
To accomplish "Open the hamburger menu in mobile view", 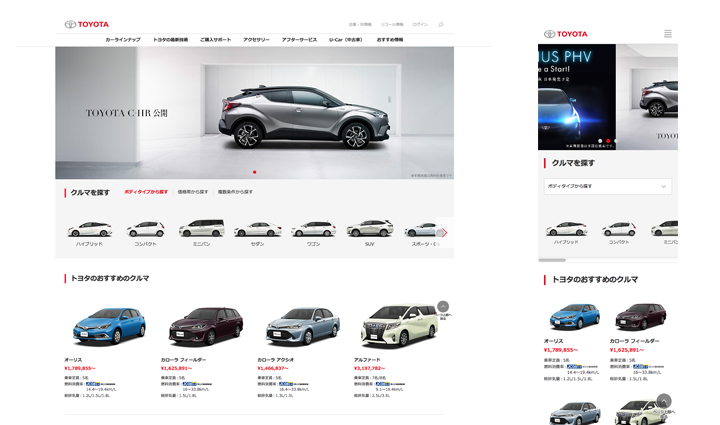I will tap(668, 34).
